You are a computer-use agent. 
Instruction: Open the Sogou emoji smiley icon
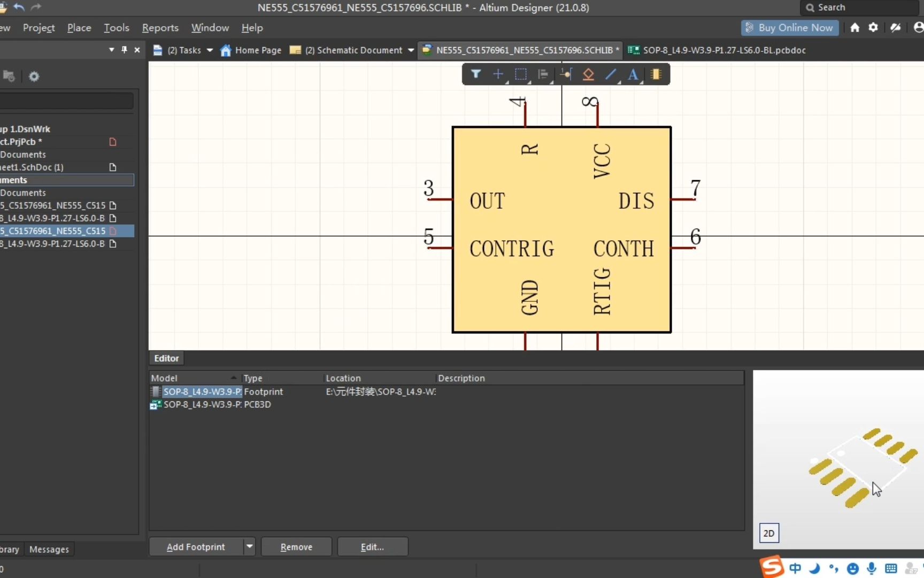853,568
